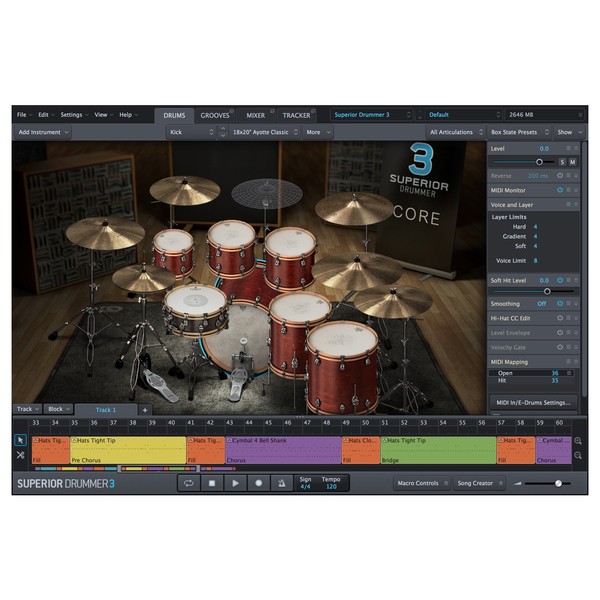600x600 pixels.
Task: Open the Kick instrument selector dropdown
Action: pyautogui.click(x=191, y=132)
